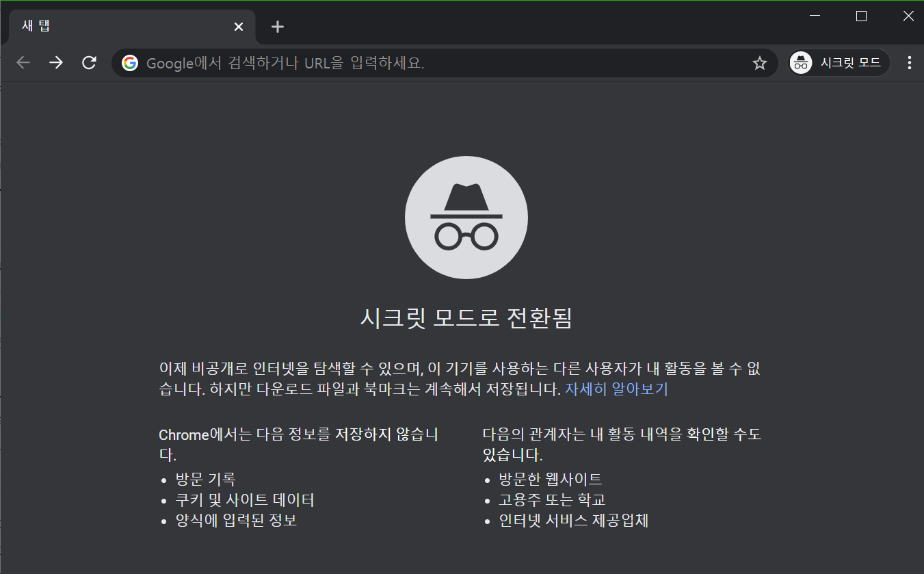Viewport: 924px width, 574px height.
Task: Open the 시크릿 모드 incognito badge
Action: 839,63
